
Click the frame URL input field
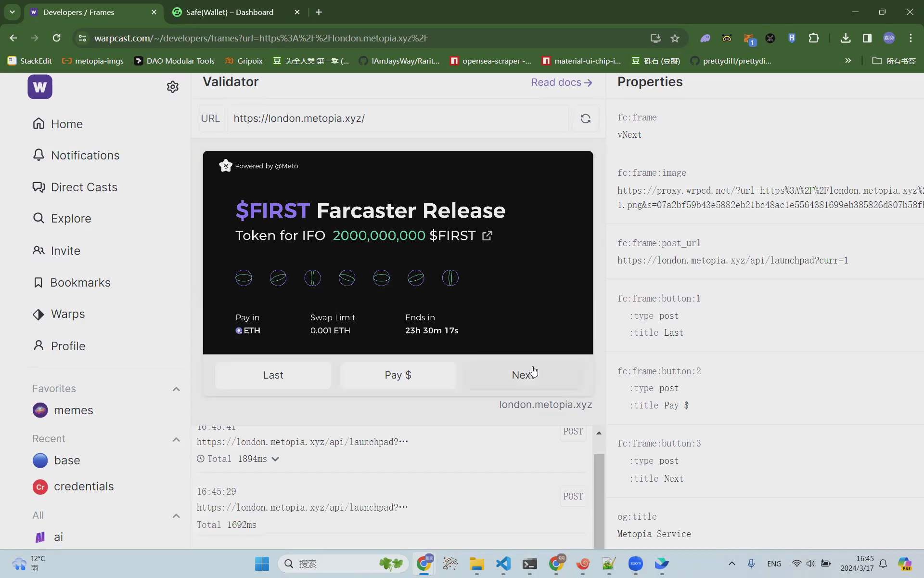click(x=398, y=118)
